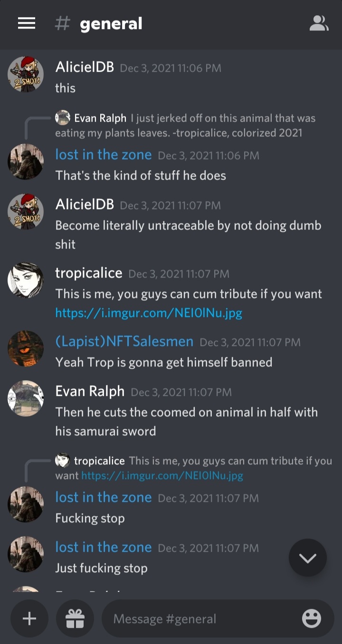The height and width of the screenshot is (644, 342).
Task: Tap the plus attachment button
Action: pos(29,618)
